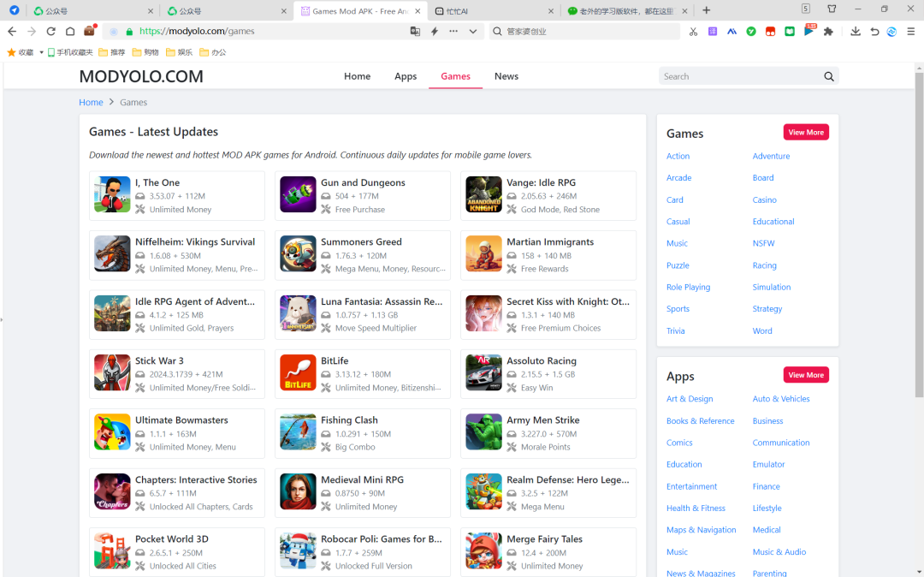This screenshot has height=577, width=924.
Task: Click View More in the Games panel
Action: (806, 133)
